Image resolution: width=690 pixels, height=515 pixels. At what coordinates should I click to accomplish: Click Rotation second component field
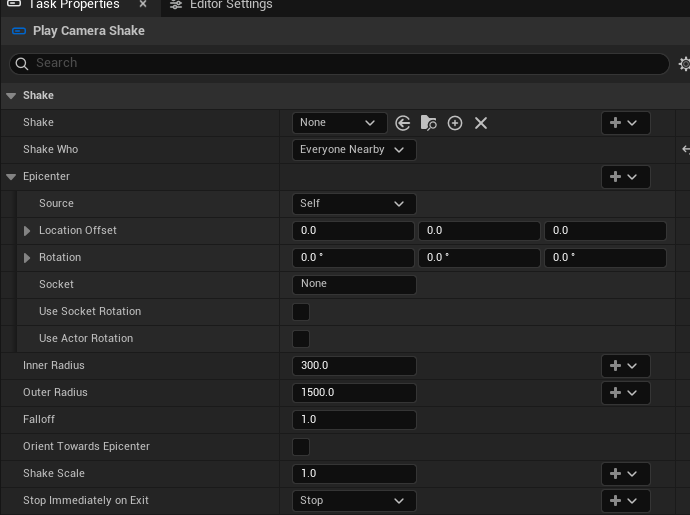coord(479,258)
